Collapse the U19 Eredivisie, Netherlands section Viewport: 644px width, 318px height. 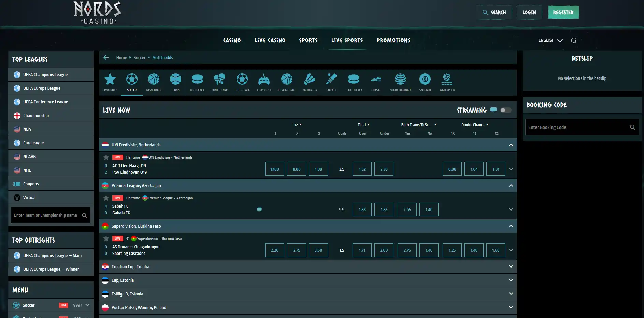click(511, 145)
